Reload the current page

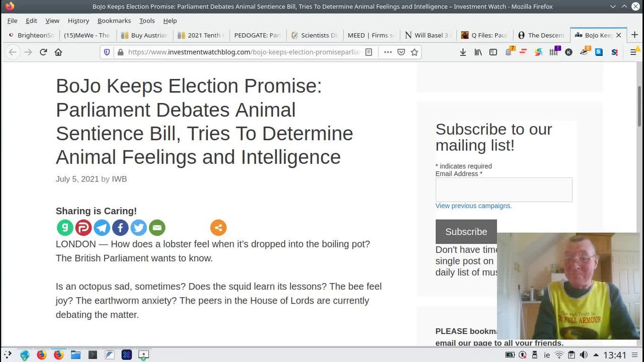tap(43, 52)
